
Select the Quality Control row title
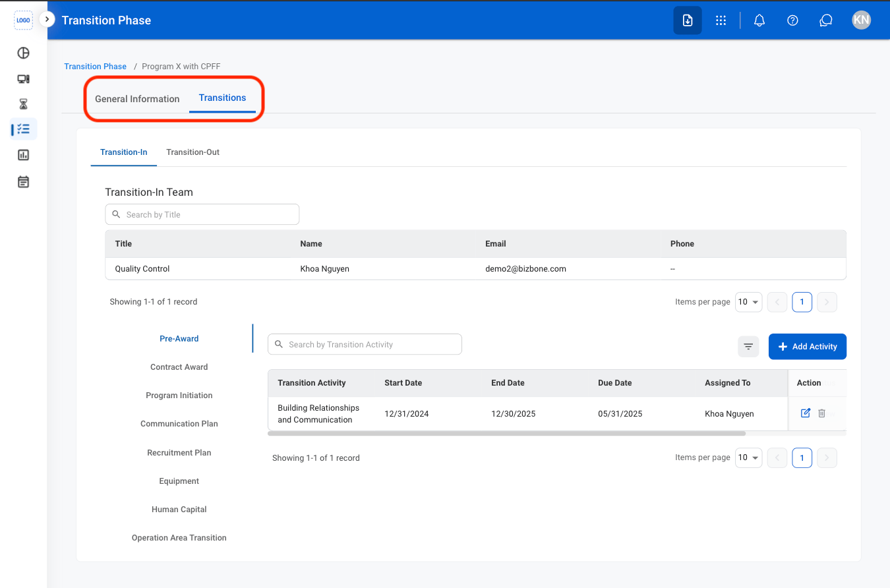(142, 269)
